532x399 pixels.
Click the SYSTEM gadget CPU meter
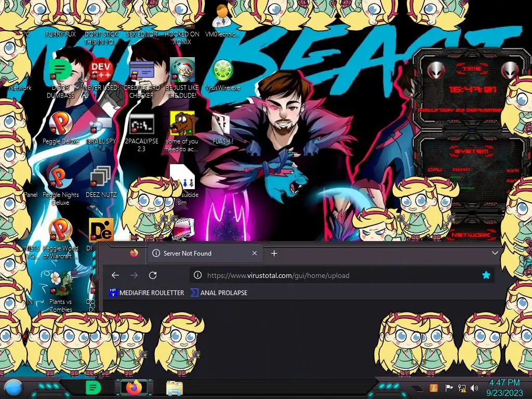[473, 170]
